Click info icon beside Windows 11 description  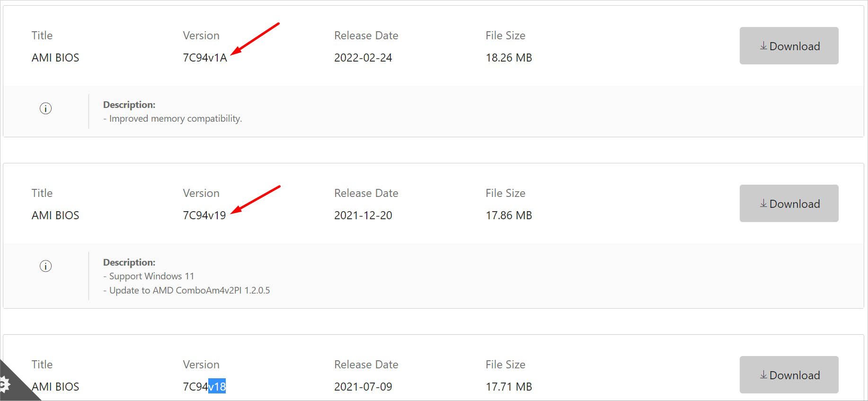point(45,266)
